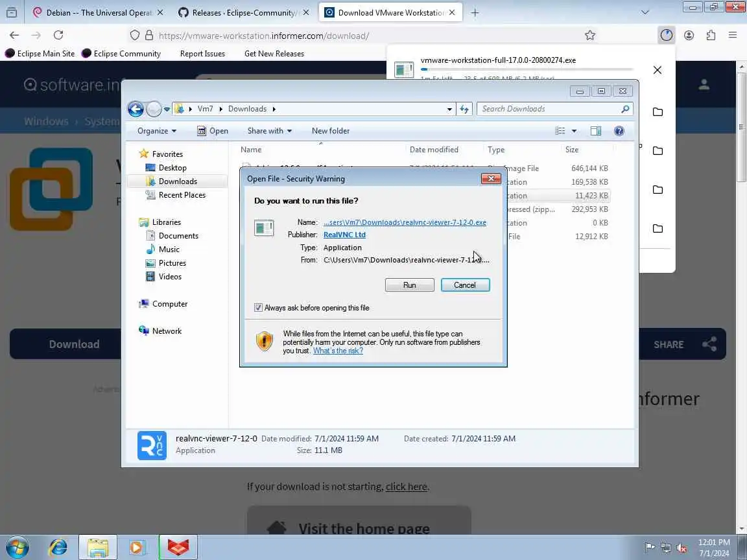Expand the view options dropdown arrow

click(x=574, y=131)
